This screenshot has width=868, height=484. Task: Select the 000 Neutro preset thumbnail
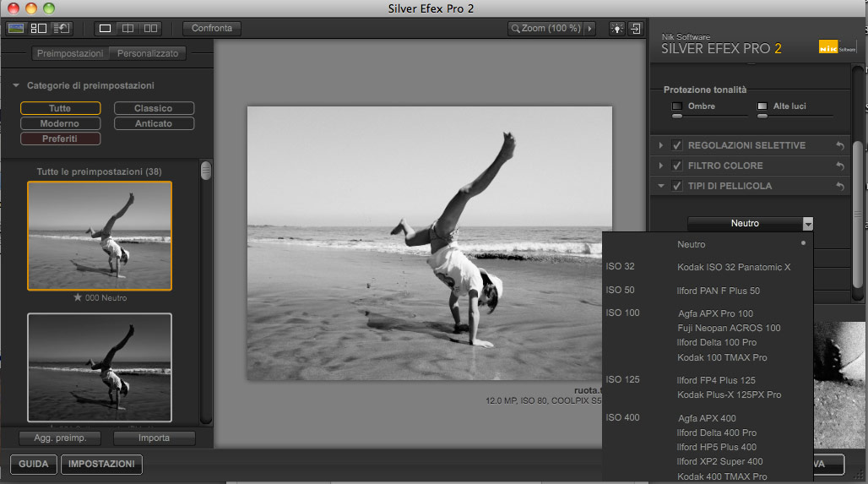100,236
